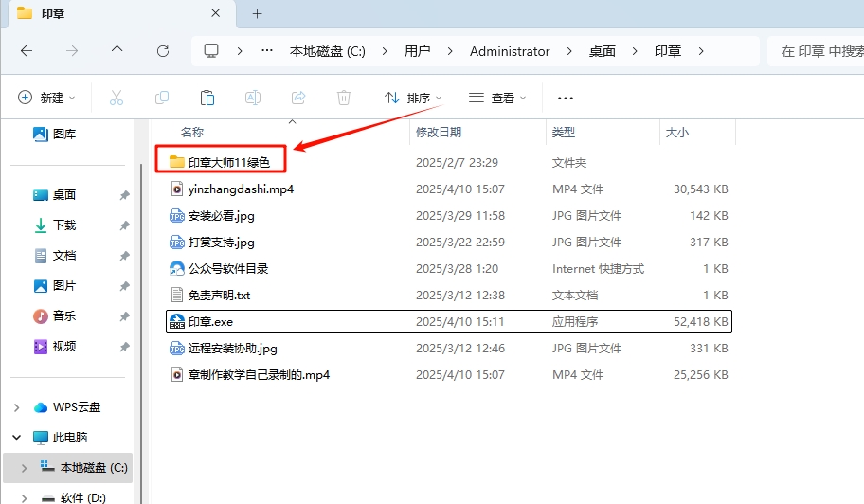Screen dimensions: 864x504
Task: Click the 在 印章 中搜索 search box
Action: pos(816,51)
